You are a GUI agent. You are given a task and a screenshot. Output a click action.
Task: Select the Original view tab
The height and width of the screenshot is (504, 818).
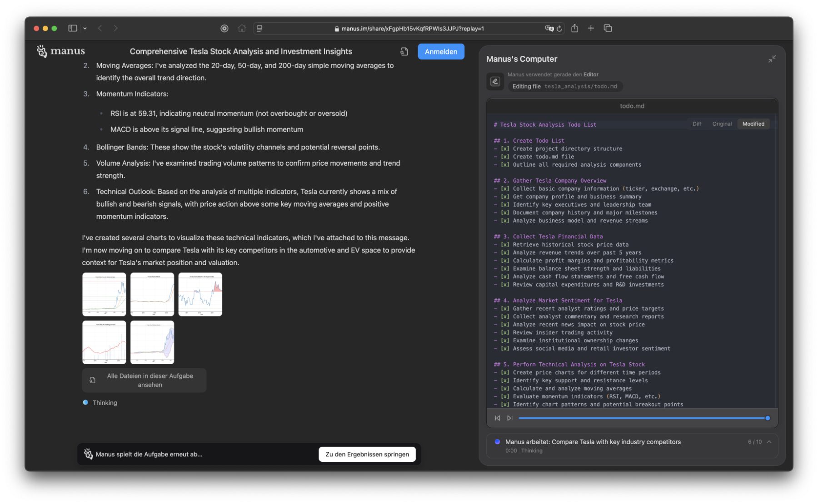click(722, 124)
